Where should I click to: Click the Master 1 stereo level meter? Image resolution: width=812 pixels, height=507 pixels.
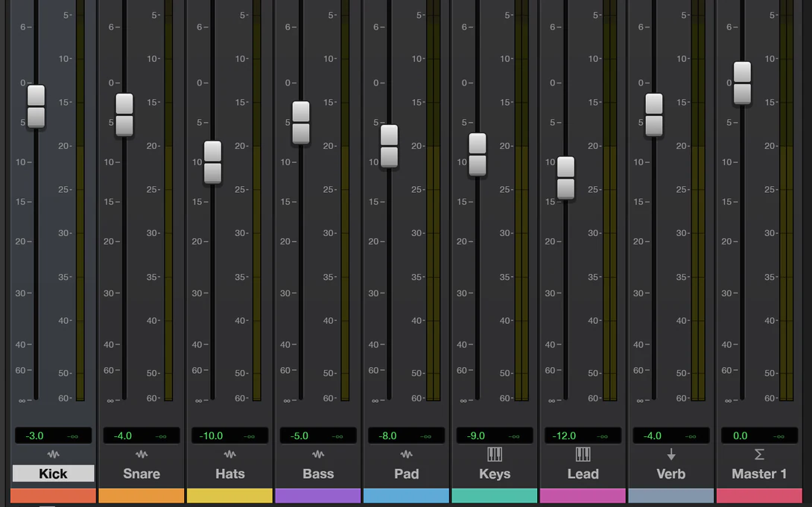click(787, 200)
